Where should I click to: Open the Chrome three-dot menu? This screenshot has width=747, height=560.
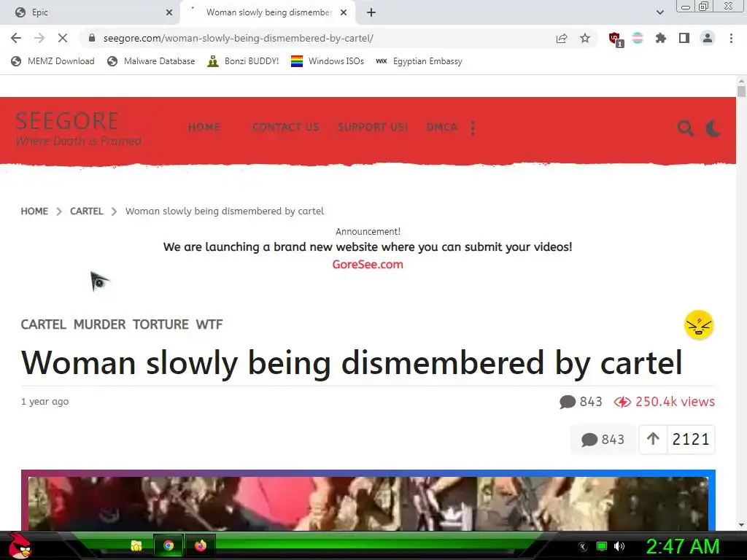click(731, 38)
